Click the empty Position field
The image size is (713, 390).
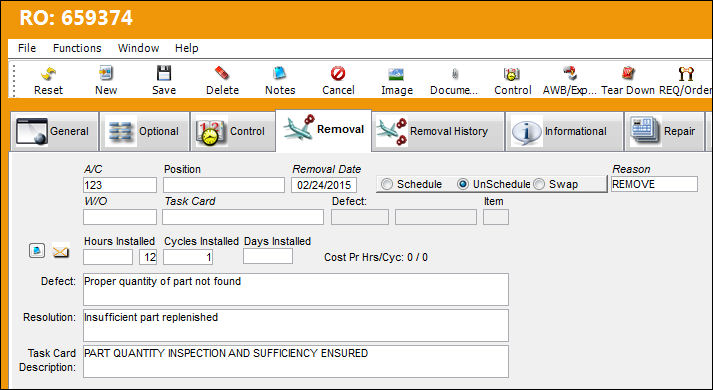[x=224, y=185]
